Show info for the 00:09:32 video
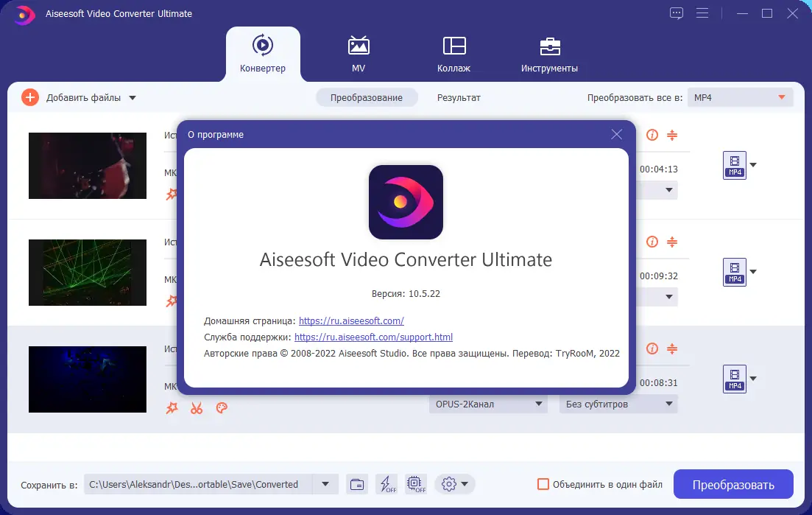 pos(652,242)
